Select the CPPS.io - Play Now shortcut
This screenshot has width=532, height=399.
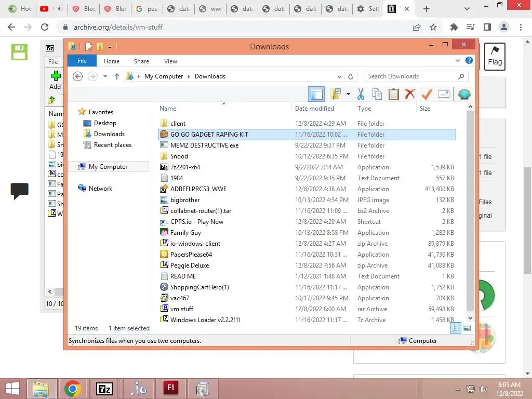(x=307, y=221)
